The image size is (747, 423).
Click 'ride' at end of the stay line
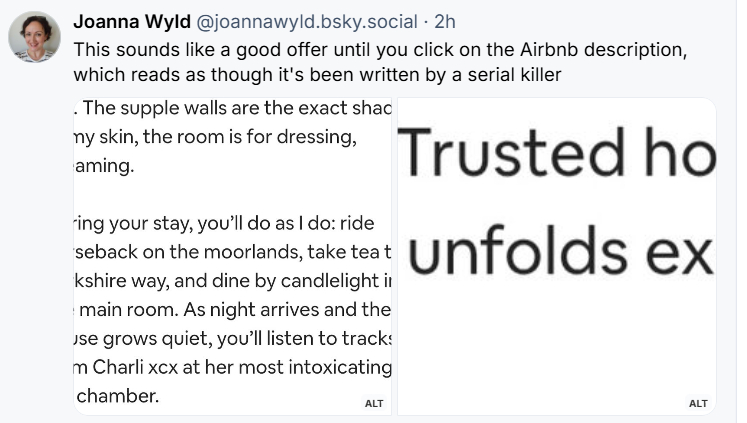[x=357, y=223]
